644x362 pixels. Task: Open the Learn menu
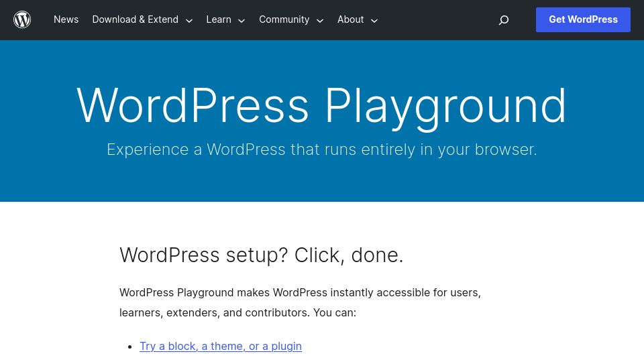[219, 19]
